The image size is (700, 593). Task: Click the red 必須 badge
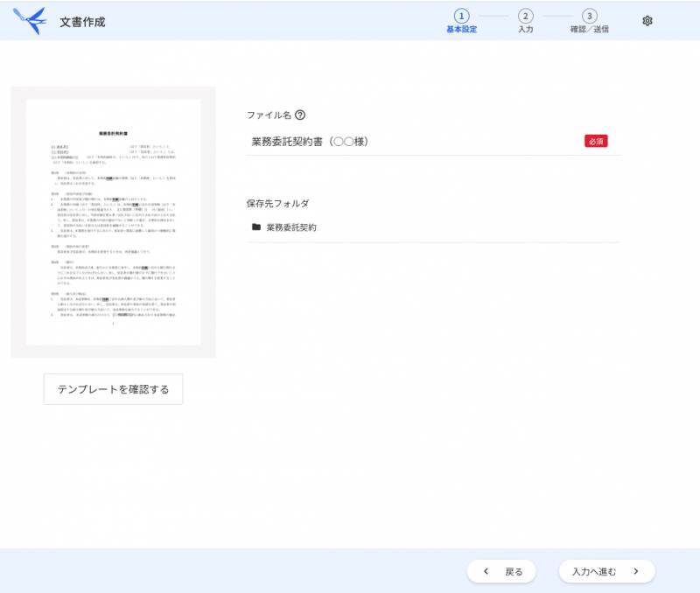[596, 141]
